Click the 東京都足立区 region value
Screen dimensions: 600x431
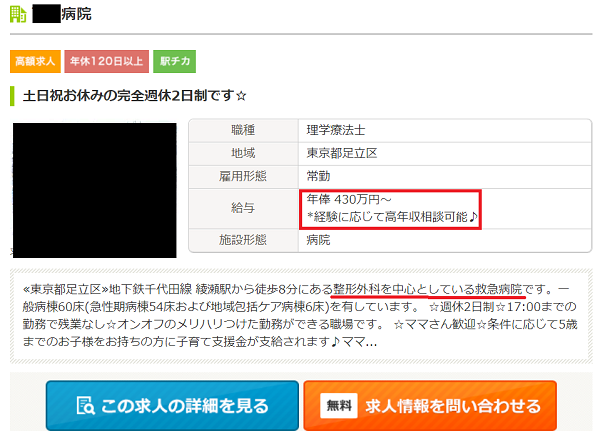(342, 153)
